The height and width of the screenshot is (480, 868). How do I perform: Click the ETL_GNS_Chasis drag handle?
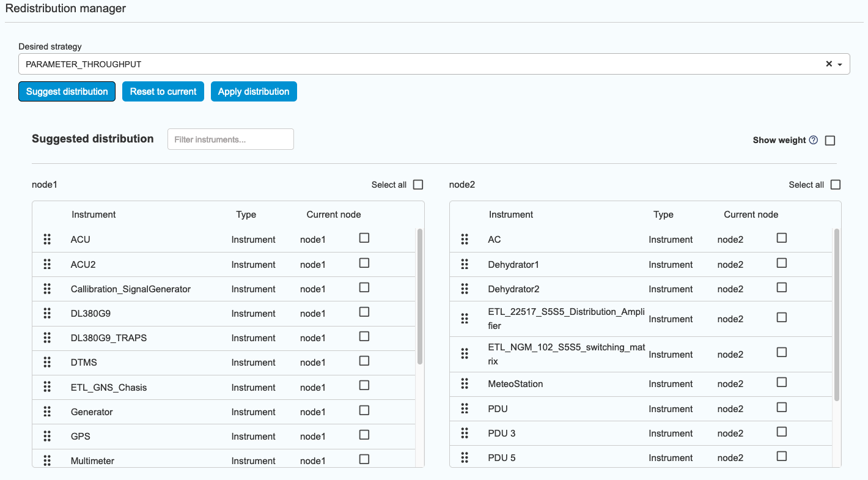click(x=47, y=387)
